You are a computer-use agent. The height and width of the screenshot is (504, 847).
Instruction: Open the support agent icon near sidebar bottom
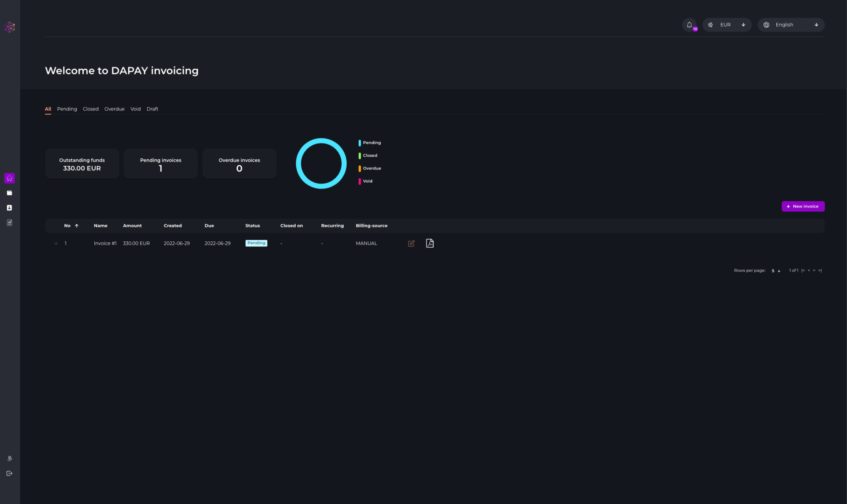10,459
